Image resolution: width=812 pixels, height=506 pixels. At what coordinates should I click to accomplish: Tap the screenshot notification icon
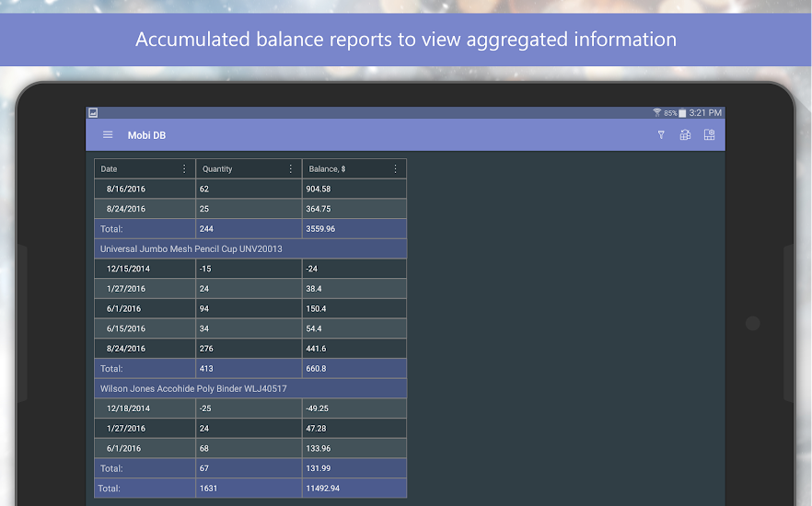(x=93, y=112)
